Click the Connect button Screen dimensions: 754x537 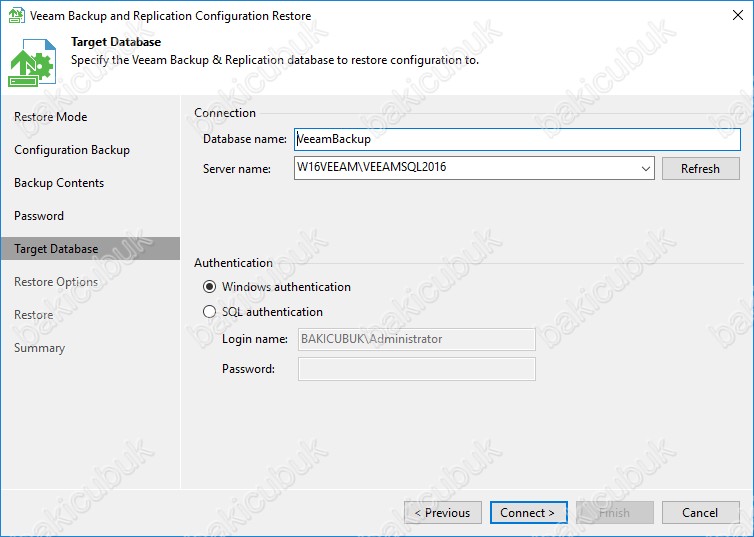click(528, 513)
